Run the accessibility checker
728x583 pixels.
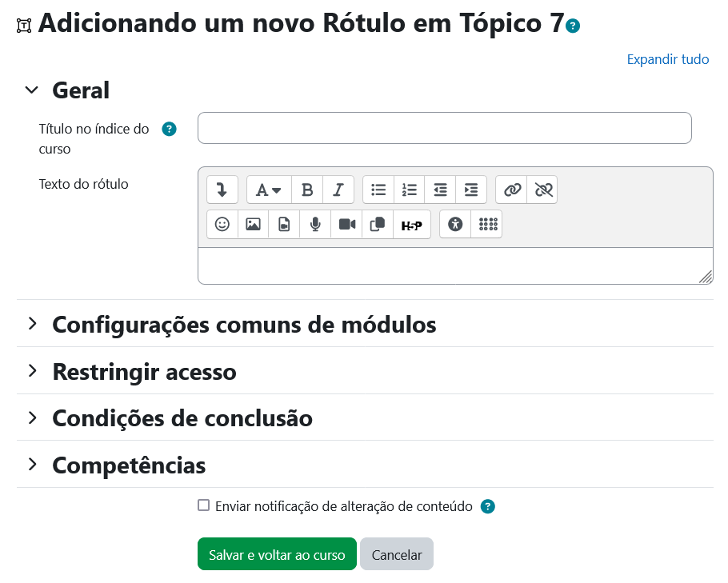(456, 225)
